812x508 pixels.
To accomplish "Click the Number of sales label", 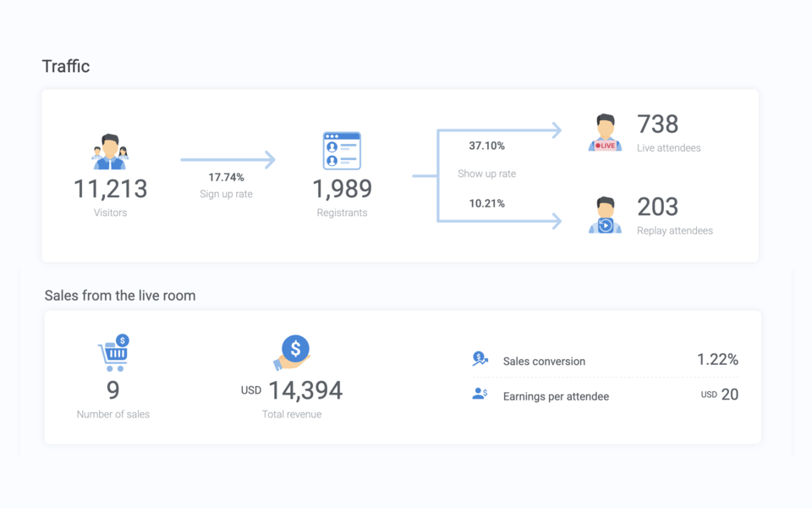I will (112, 414).
